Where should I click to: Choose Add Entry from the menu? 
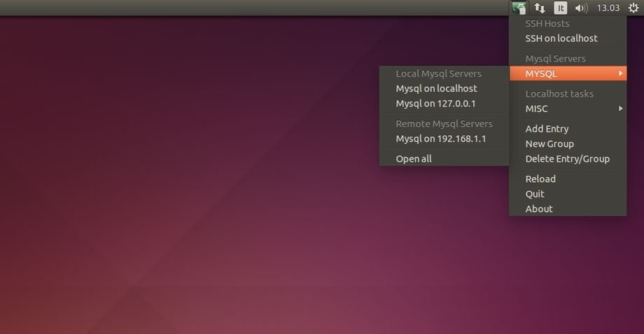point(547,129)
